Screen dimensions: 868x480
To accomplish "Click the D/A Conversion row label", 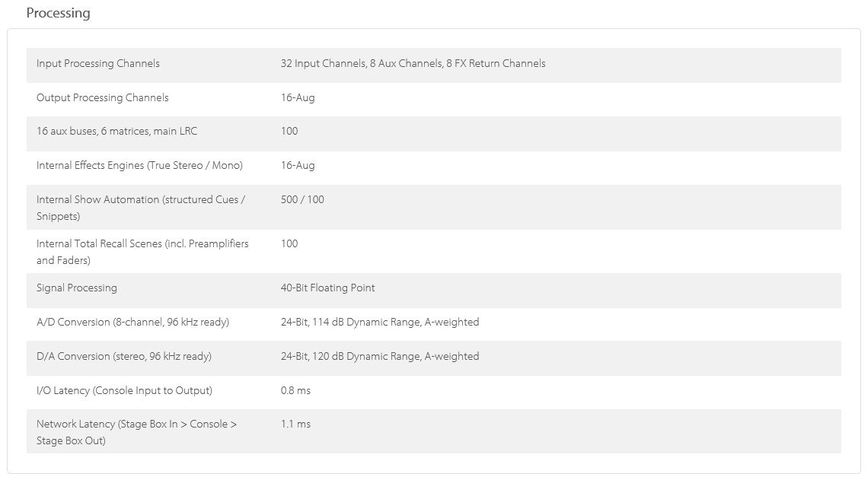I will [x=124, y=356].
